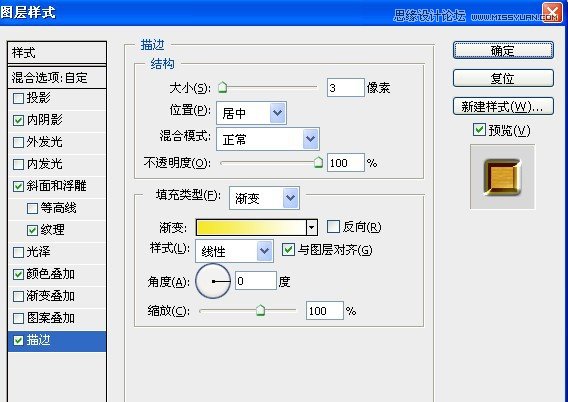Click the 缩放 scale percentage field
The width and height of the screenshot is (568, 402).
pos(325,310)
